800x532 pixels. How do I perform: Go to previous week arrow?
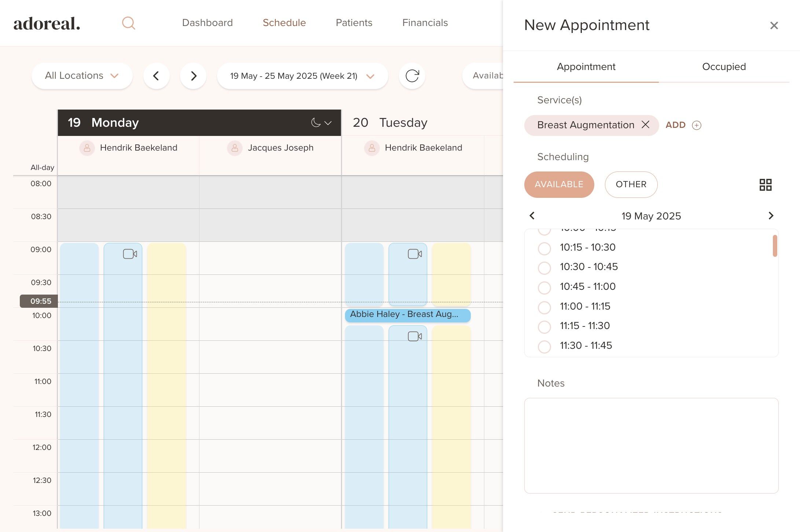tap(156, 76)
